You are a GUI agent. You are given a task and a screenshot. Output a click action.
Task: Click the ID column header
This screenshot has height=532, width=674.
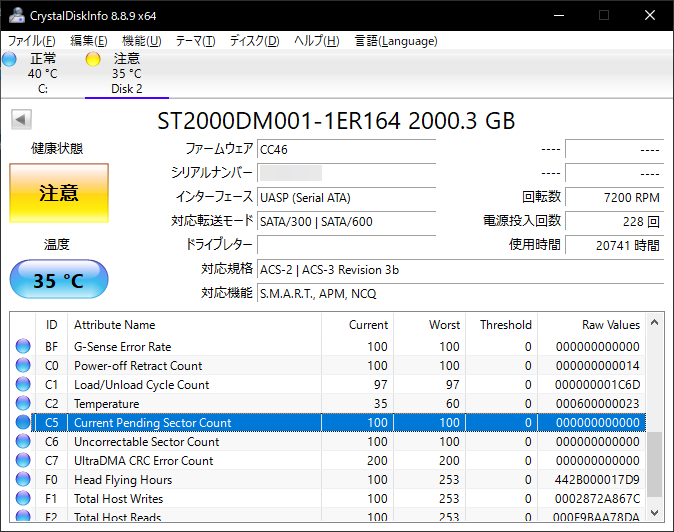(51, 325)
